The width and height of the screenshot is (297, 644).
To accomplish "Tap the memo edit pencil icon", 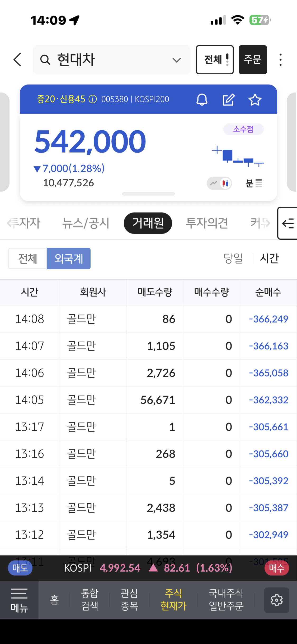I will pos(228,100).
